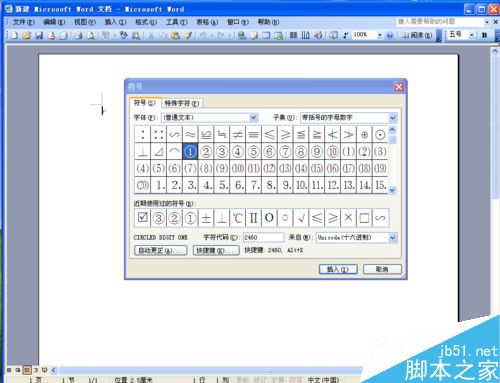Click the Columns toolbar icon

click(x=293, y=35)
